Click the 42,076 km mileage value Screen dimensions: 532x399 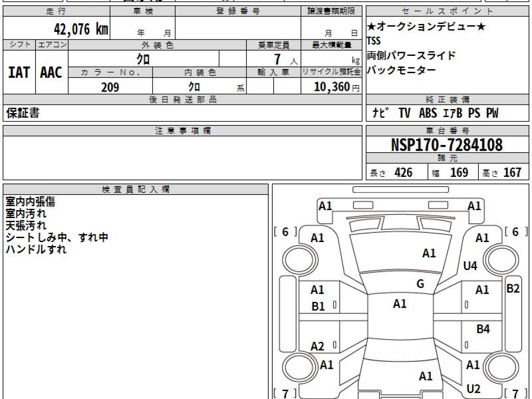(x=81, y=29)
